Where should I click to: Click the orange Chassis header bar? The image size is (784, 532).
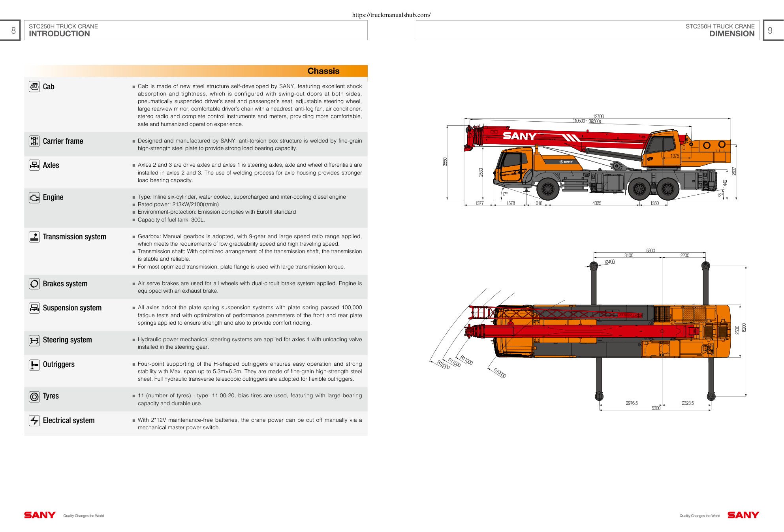(x=196, y=71)
